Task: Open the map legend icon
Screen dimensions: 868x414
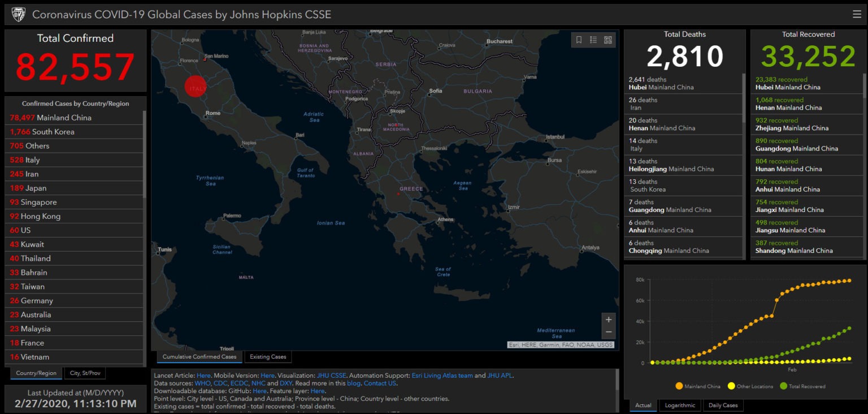Action: pos(593,41)
